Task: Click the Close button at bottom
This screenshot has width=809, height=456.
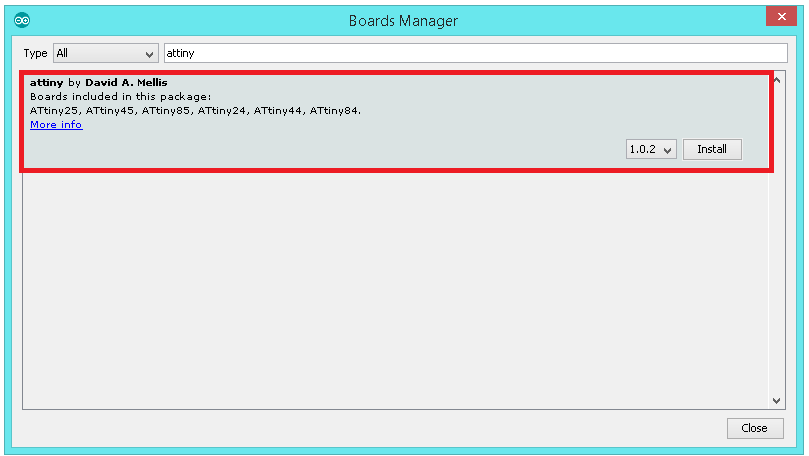Action: (x=755, y=428)
